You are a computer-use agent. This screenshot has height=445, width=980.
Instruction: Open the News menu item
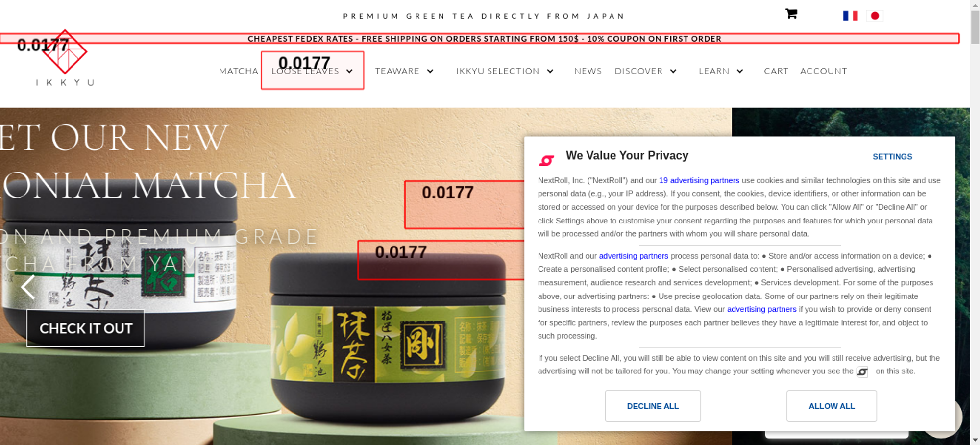[588, 71]
